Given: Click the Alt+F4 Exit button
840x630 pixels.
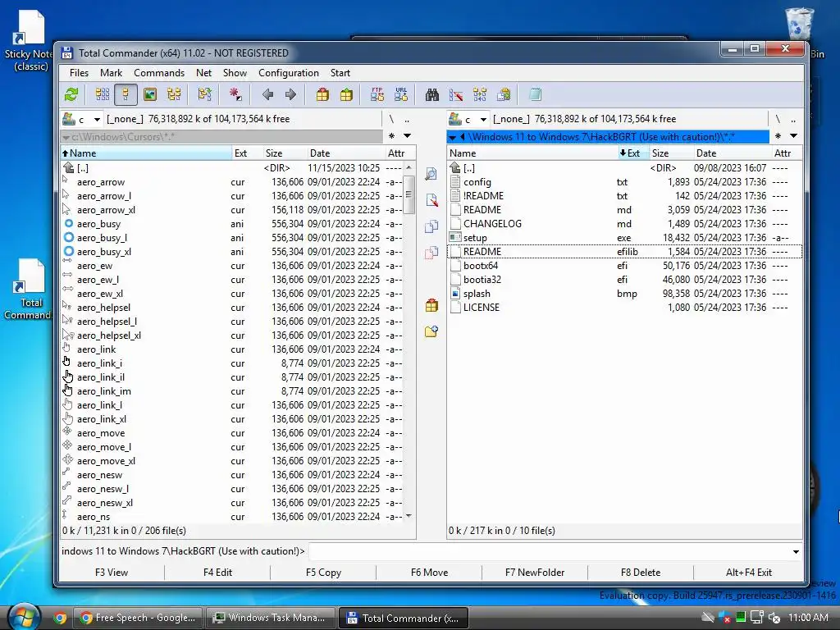Looking at the screenshot, I should (x=748, y=572).
